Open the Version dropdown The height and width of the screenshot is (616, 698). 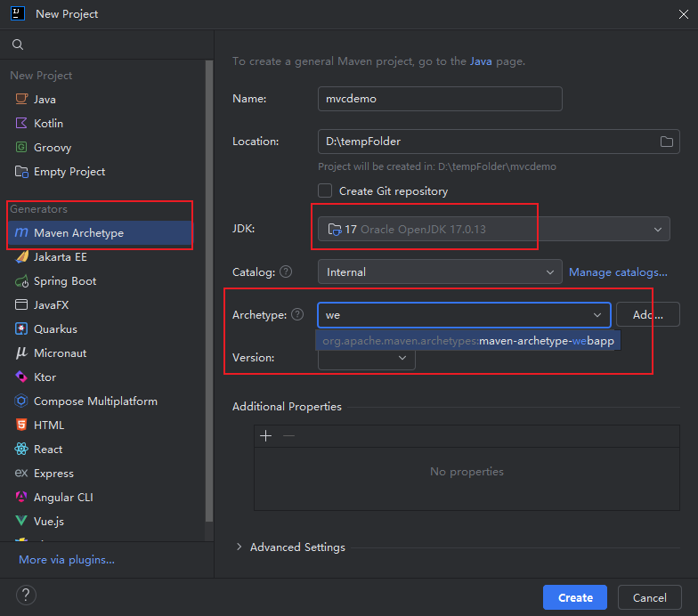pyautogui.click(x=367, y=359)
